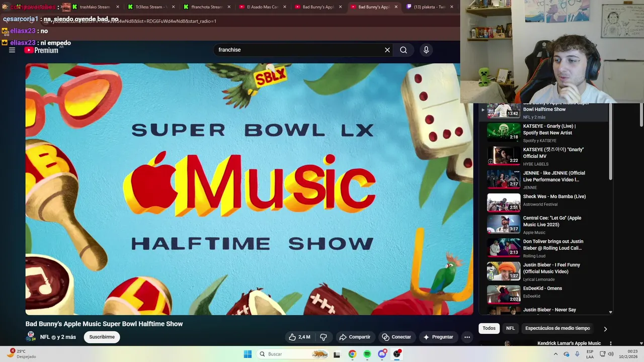Screen dimensions: 644x362
Task: Open Windows Start menu
Action: pos(248,354)
